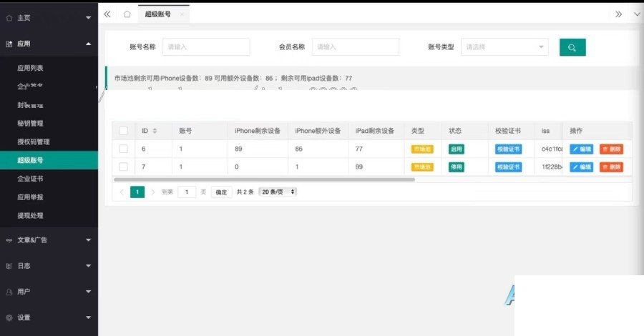Click the teal search magnifier button
Viewport: 644px width, 336px height.
pyautogui.click(x=572, y=47)
